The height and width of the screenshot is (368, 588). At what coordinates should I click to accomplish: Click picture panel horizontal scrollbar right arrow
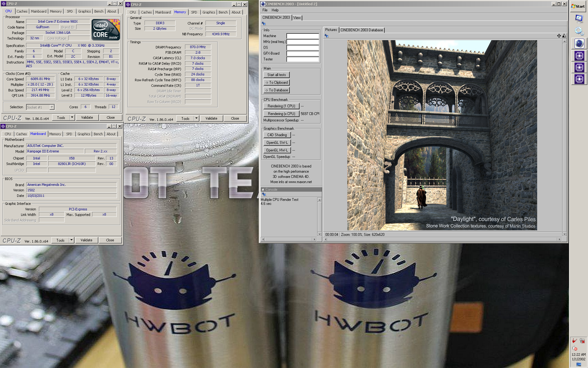point(559,239)
